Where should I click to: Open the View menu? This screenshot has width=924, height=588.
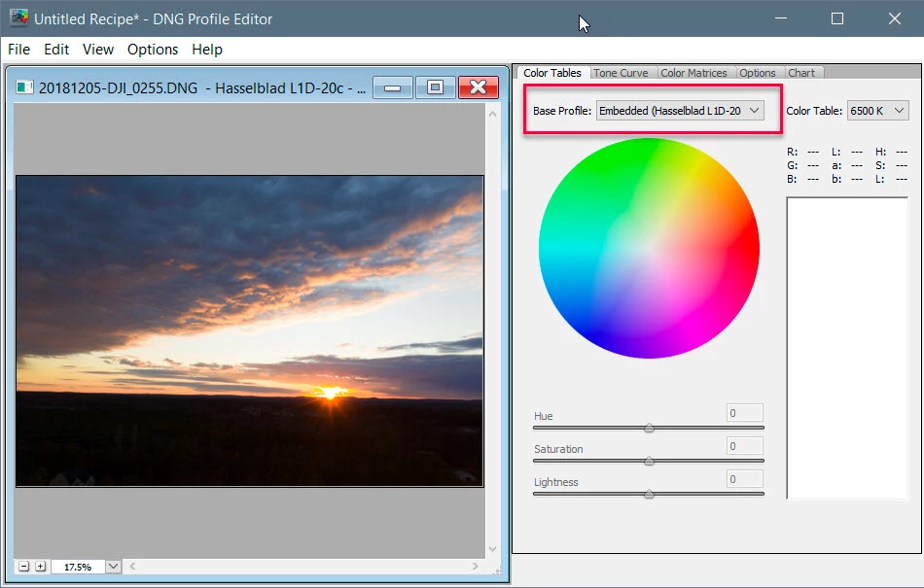tap(98, 50)
